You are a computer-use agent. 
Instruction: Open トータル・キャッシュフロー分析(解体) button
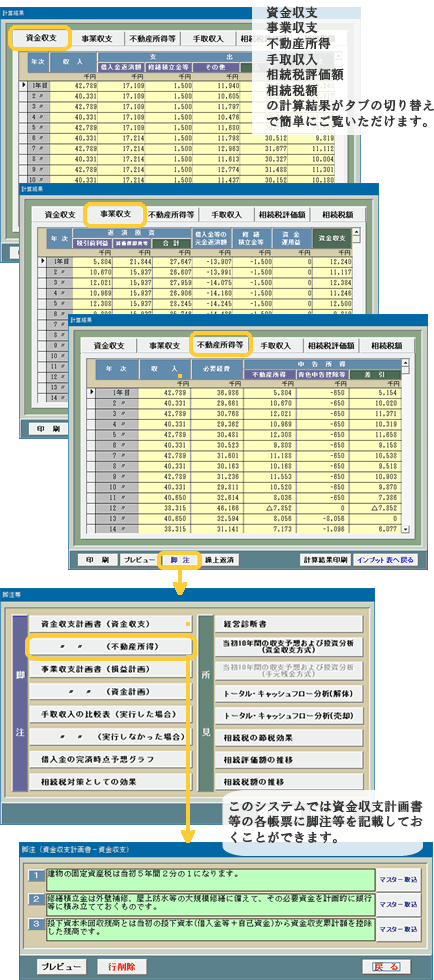[x=289, y=694]
